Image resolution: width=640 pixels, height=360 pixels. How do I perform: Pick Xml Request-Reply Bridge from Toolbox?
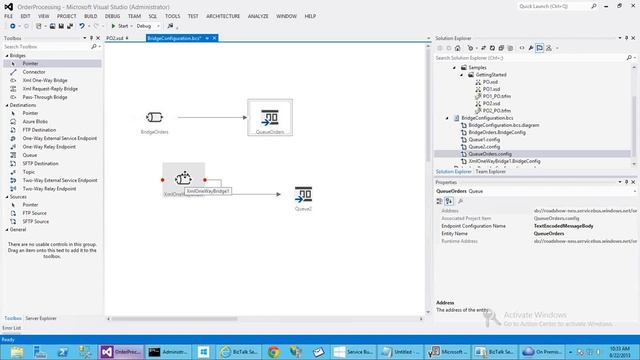pyautogui.click(x=50, y=89)
